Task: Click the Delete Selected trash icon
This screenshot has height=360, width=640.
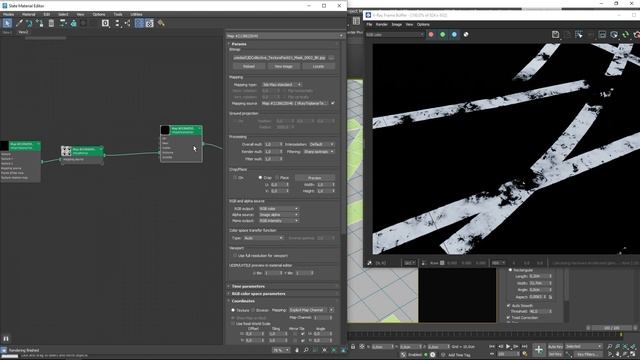Action: [51, 23]
